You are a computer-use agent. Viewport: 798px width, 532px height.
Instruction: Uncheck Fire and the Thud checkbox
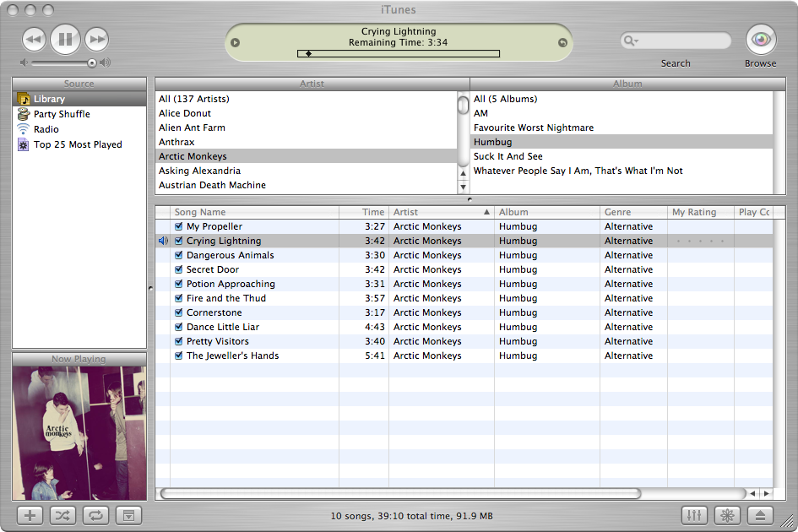(179, 298)
